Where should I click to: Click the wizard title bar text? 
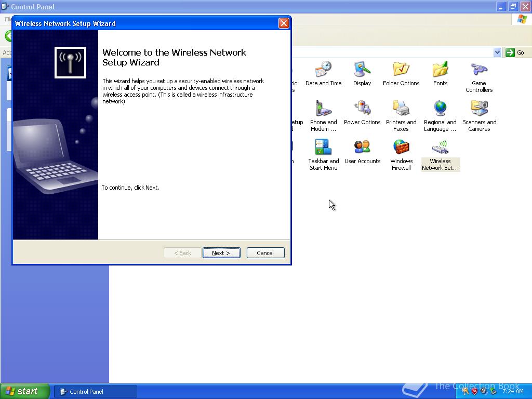point(65,23)
